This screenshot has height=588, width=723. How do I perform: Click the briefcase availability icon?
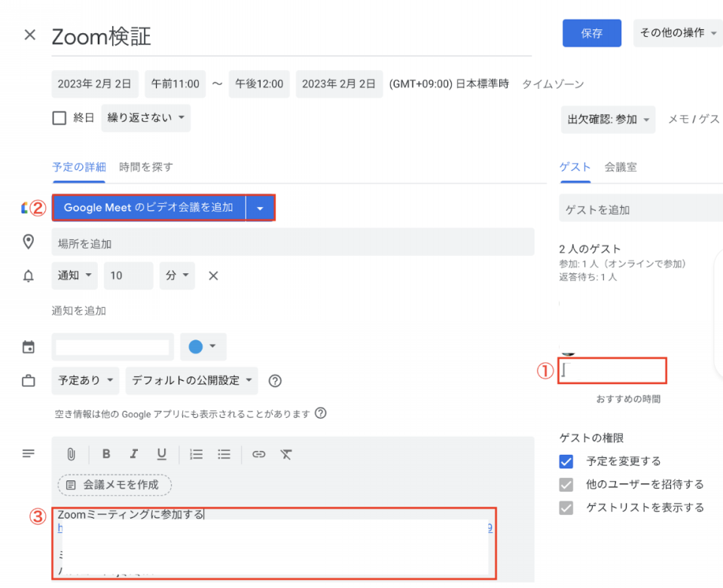pyautogui.click(x=29, y=381)
